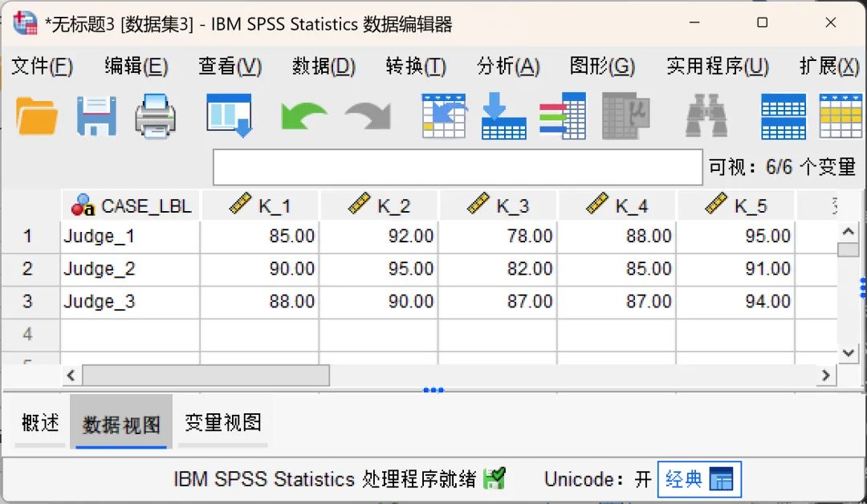Switch to the 概述 tab
Screen dimensions: 867x504
pyautogui.click(x=40, y=423)
